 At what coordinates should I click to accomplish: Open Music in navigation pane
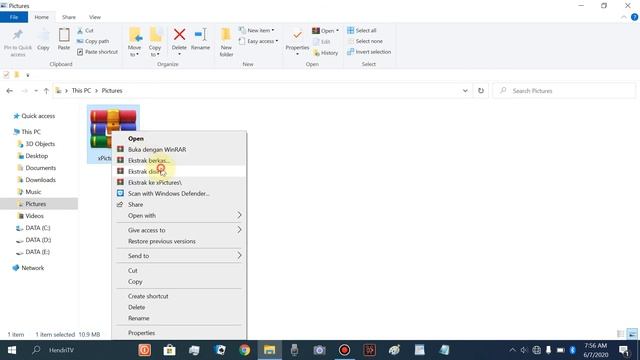click(33, 192)
